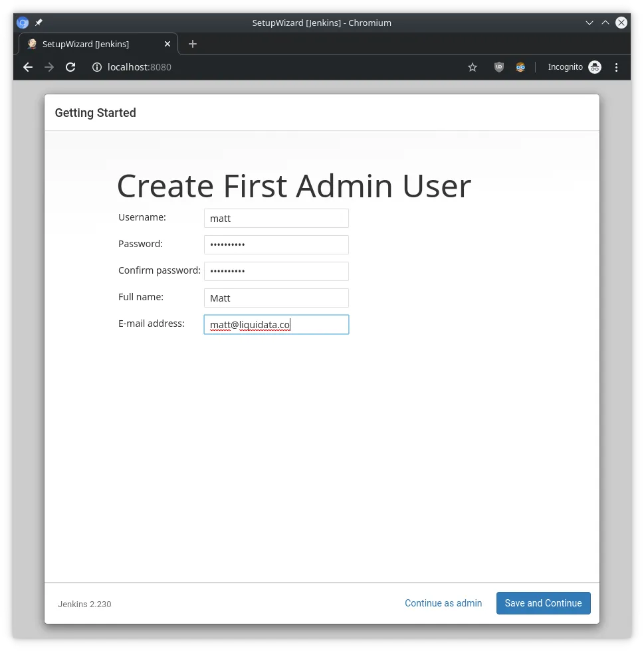Click the back navigation arrow

[x=27, y=66]
